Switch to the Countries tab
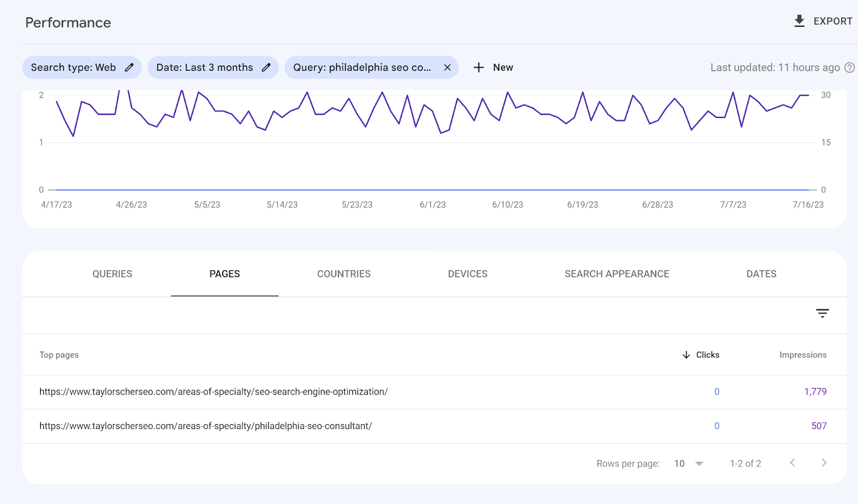 344,274
